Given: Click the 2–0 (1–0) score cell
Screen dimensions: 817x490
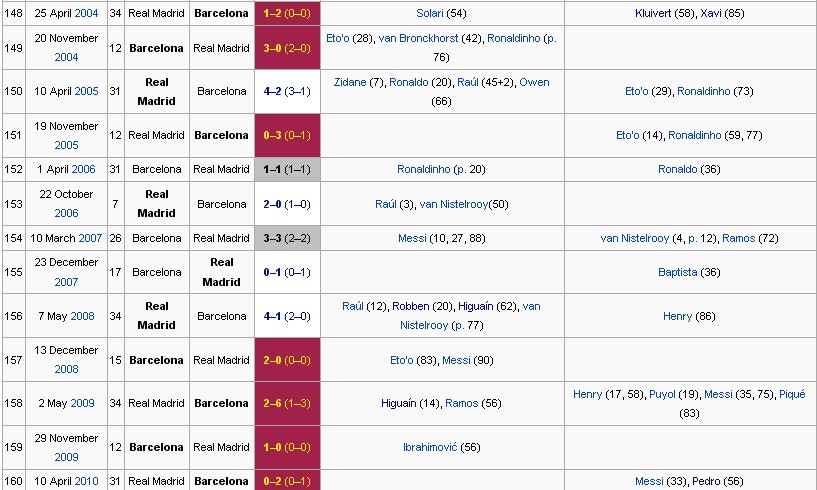Looking at the screenshot, I should click(x=287, y=204).
